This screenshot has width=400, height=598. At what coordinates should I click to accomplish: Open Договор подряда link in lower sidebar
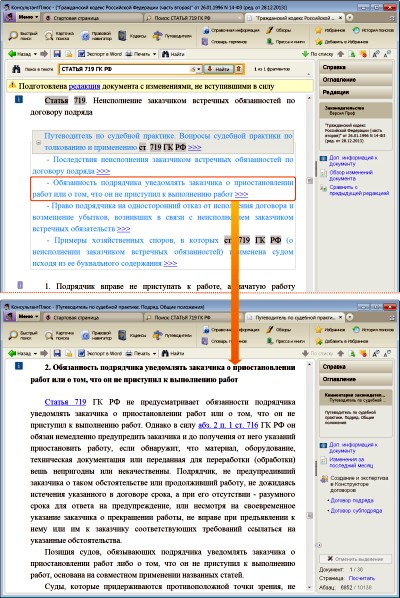pos(352,500)
